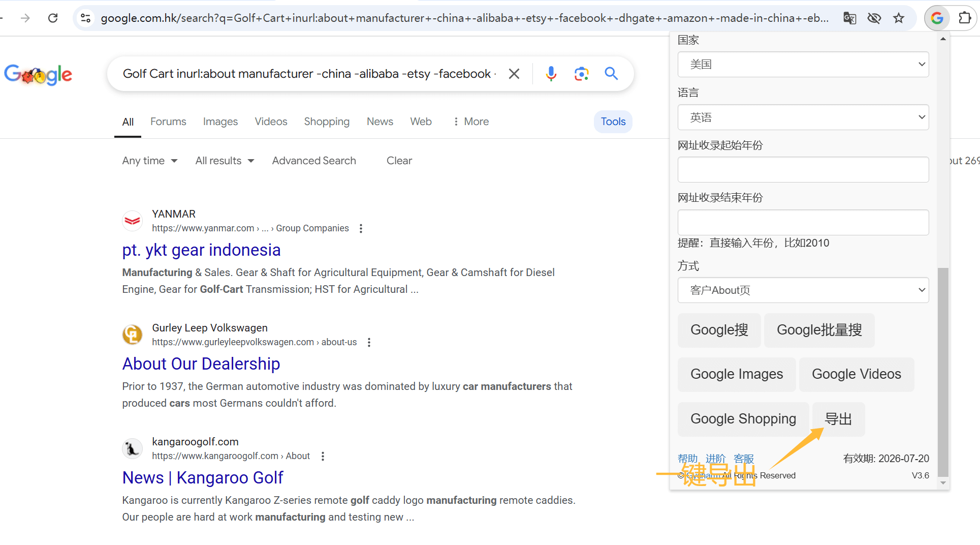Switch to the Forums tab
The width and height of the screenshot is (980, 545).
coord(168,122)
